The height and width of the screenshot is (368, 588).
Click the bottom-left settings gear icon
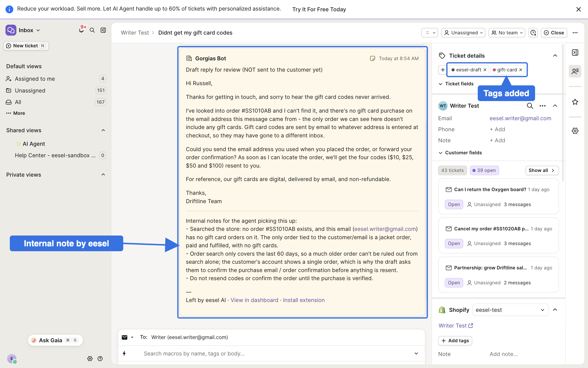[x=90, y=359]
